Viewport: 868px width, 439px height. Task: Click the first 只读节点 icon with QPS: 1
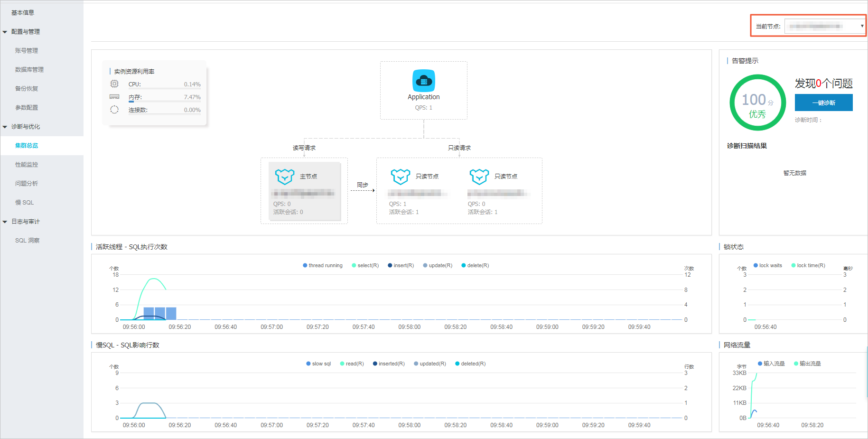(x=400, y=177)
